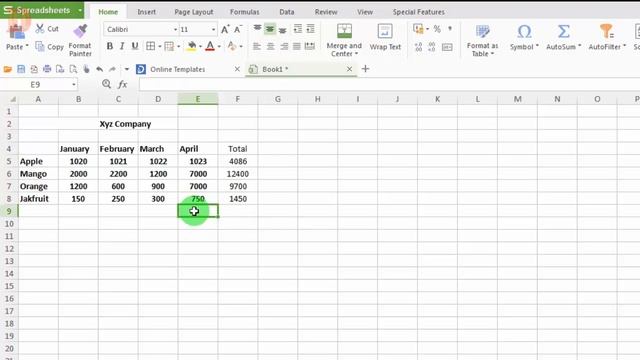
Task: Open the Data ribbon tab
Action: click(287, 12)
